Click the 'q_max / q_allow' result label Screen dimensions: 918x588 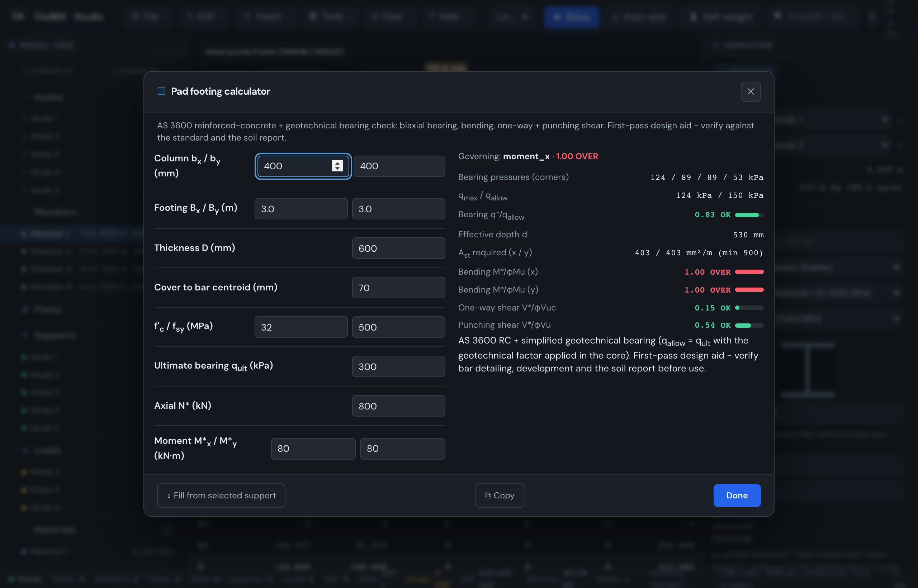(483, 196)
